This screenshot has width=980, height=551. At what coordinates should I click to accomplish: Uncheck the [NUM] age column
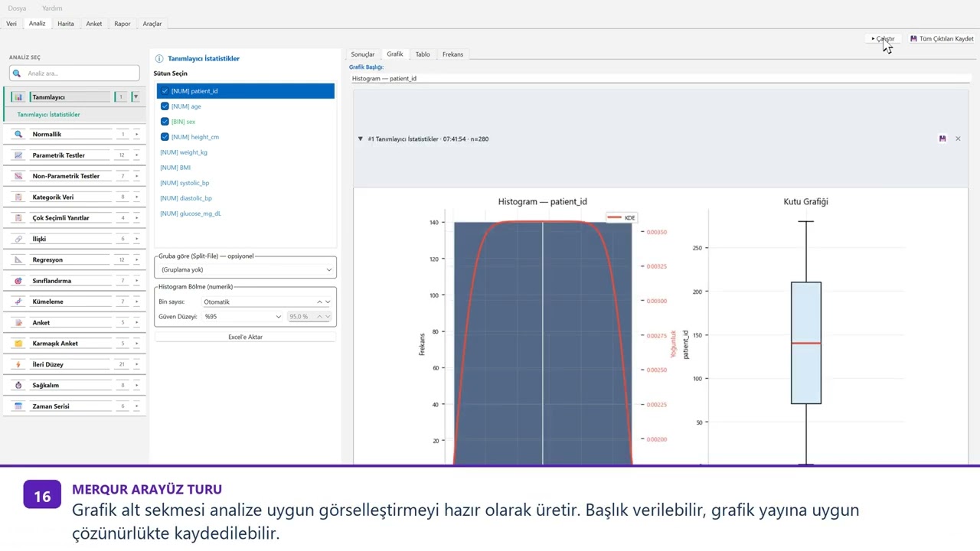coord(165,106)
